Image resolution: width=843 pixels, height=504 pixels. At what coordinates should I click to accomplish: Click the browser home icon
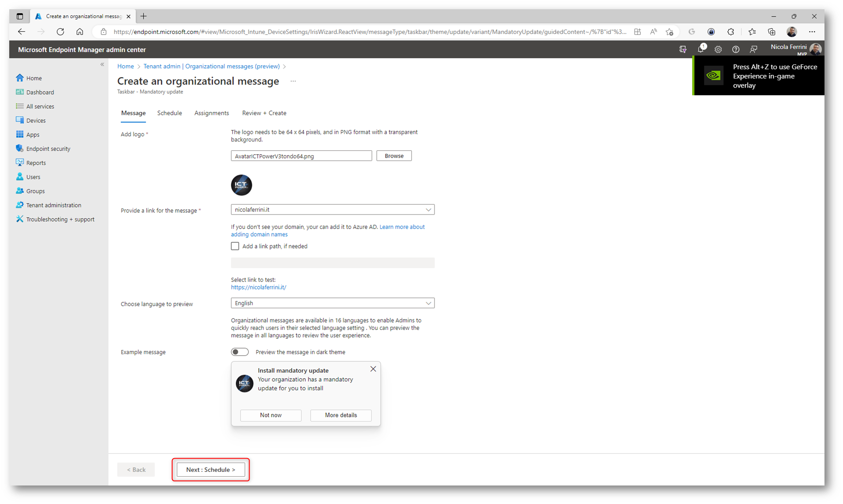pyautogui.click(x=80, y=32)
